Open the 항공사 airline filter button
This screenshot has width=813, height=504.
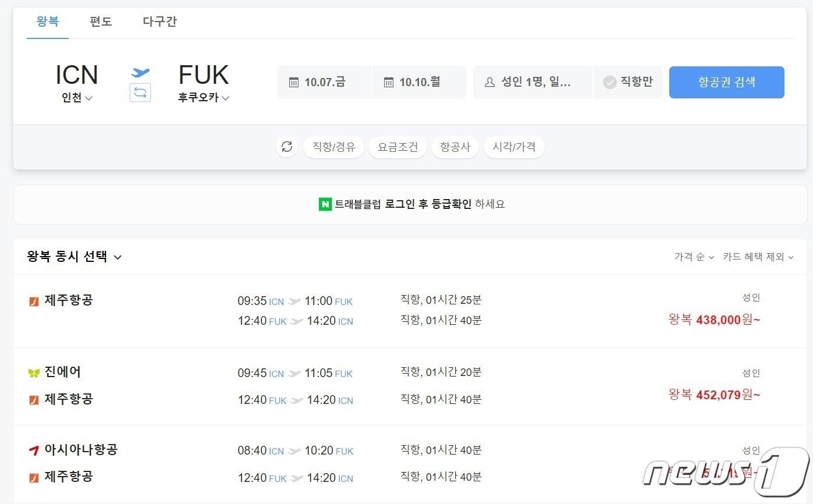click(x=455, y=147)
